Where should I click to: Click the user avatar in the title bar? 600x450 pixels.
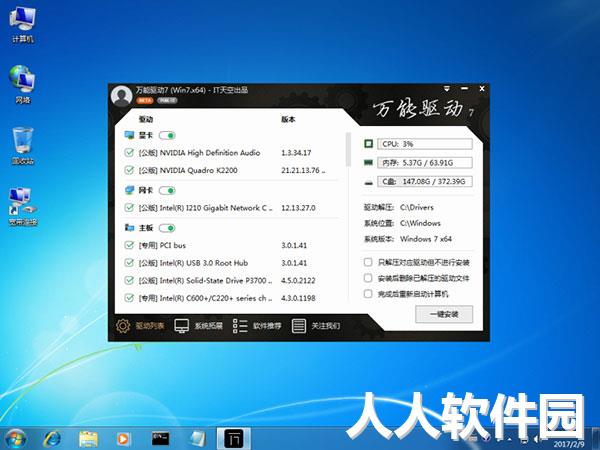(x=121, y=96)
